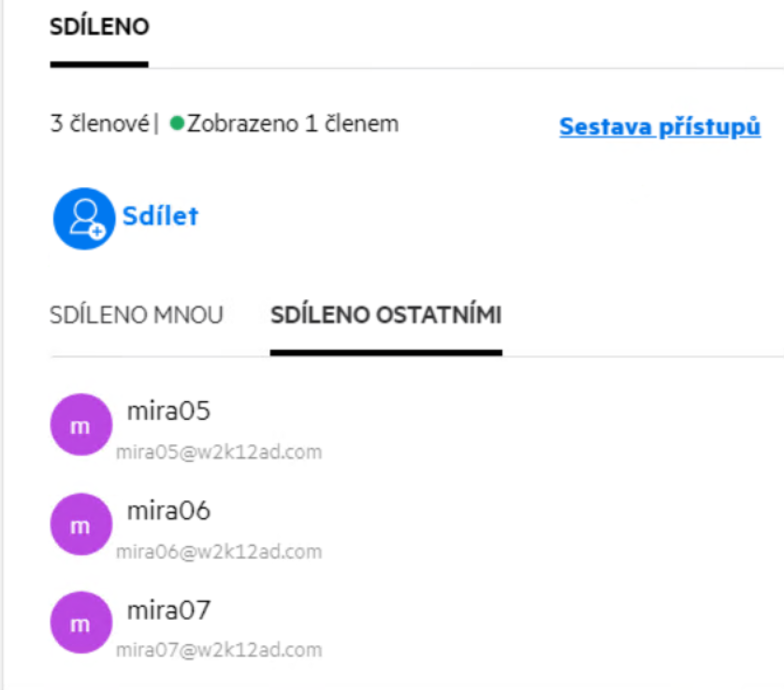Click the mira07 purple avatar
Viewport: 784px width, 690px height.
pos(81,623)
